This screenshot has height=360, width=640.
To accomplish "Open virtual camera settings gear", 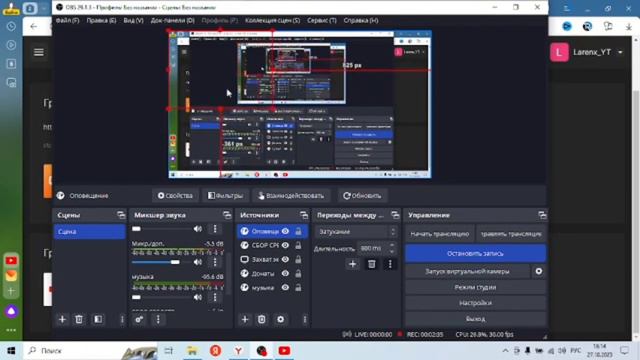I will point(539,271).
